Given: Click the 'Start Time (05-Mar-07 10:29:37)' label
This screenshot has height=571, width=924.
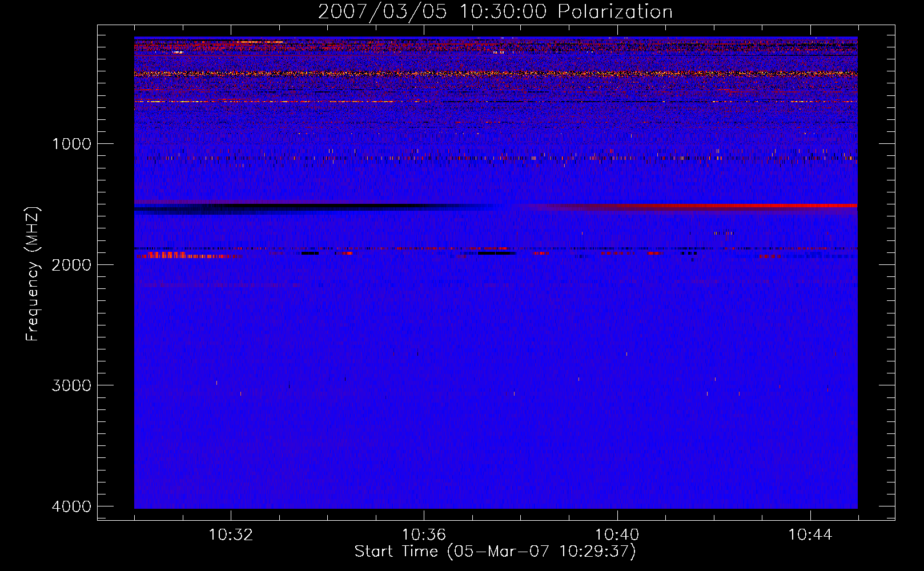Looking at the screenshot, I should click(495, 552).
